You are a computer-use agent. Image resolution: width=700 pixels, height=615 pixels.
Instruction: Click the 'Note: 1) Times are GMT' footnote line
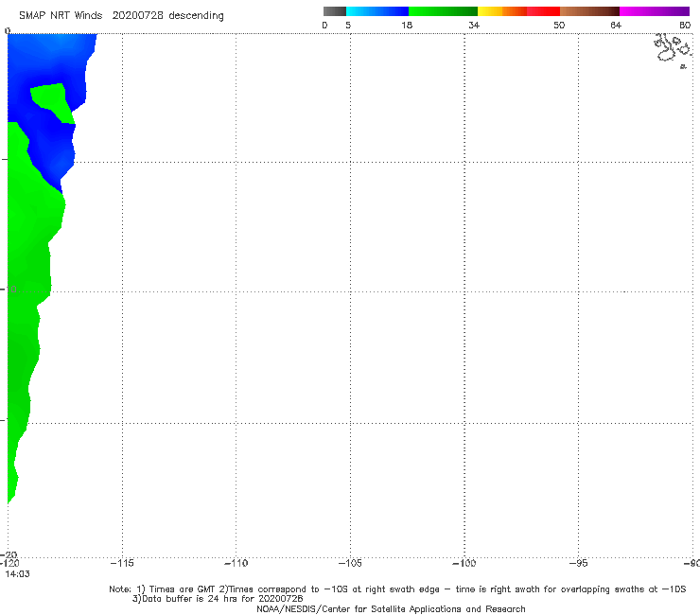coord(397,589)
